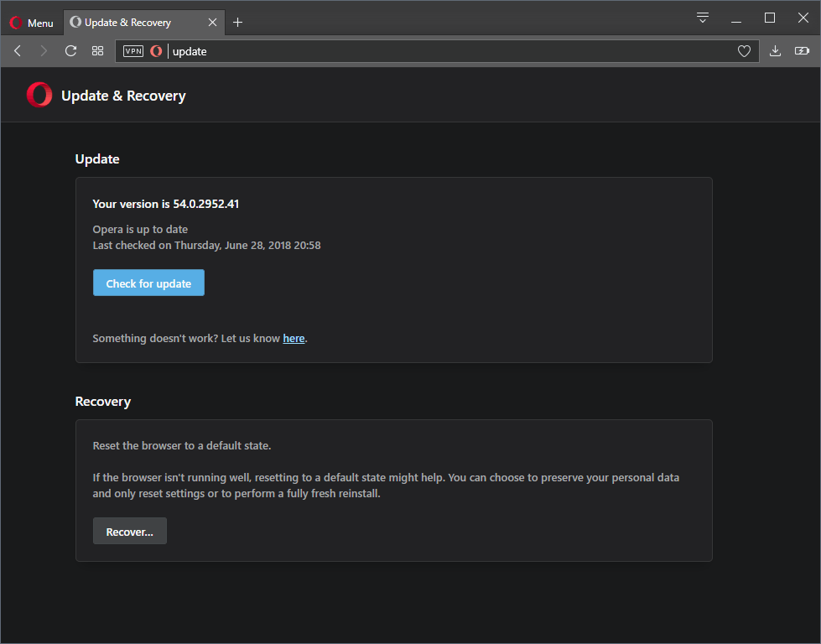This screenshot has width=821, height=644.
Task: Click the 'Your version is 54.0.2952.41' text
Action: (x=165, y=204)
